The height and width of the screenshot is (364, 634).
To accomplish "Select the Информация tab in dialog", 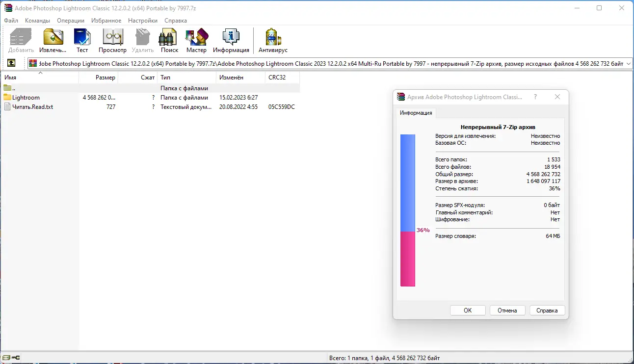I will coord(416,113).
